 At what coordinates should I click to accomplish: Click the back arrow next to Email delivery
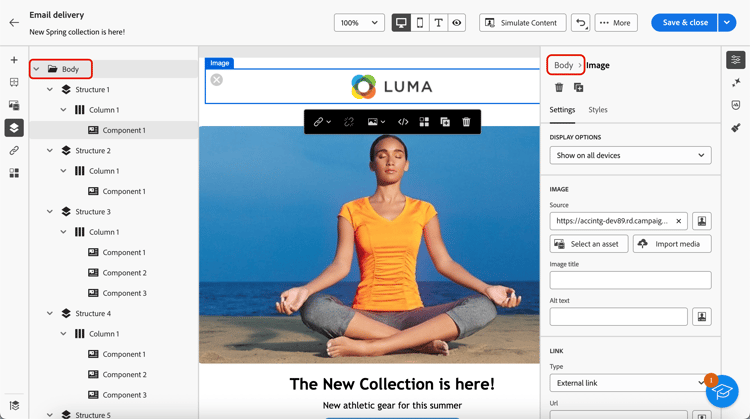[14, 22]
